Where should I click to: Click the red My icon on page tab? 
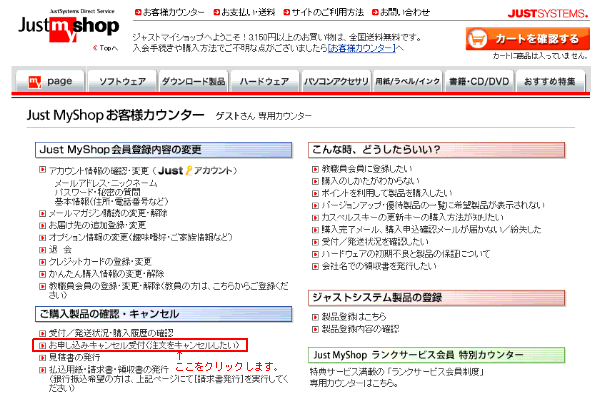pos(33,79)
